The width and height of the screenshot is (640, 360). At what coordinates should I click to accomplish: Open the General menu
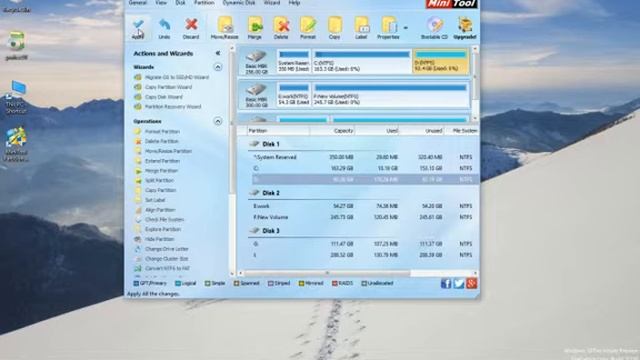(x=138, y=3)
